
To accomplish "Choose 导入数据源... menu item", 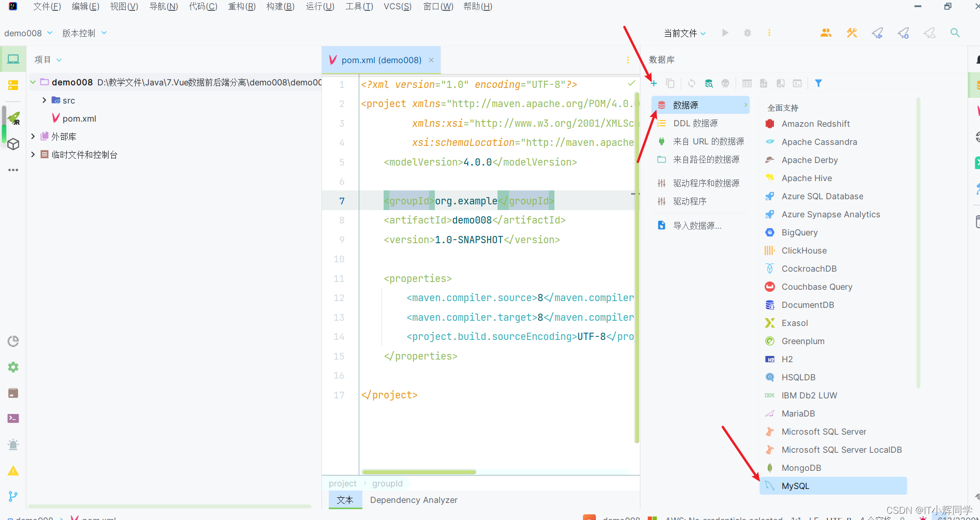I will point(700,226).
